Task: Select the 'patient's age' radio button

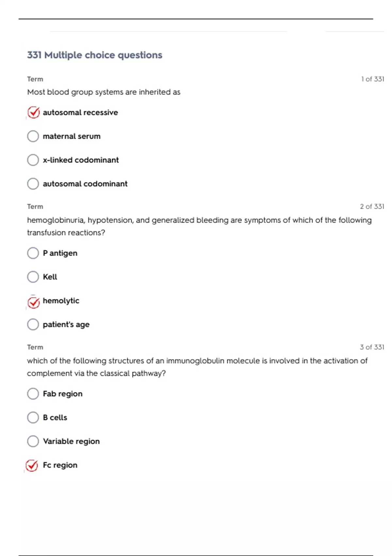Action: (33, 324)
